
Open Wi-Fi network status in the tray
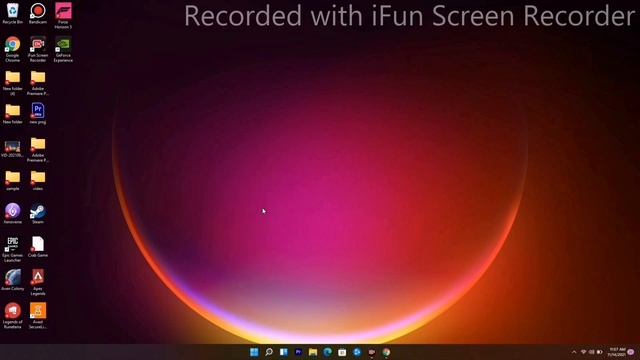pos(584,352)
